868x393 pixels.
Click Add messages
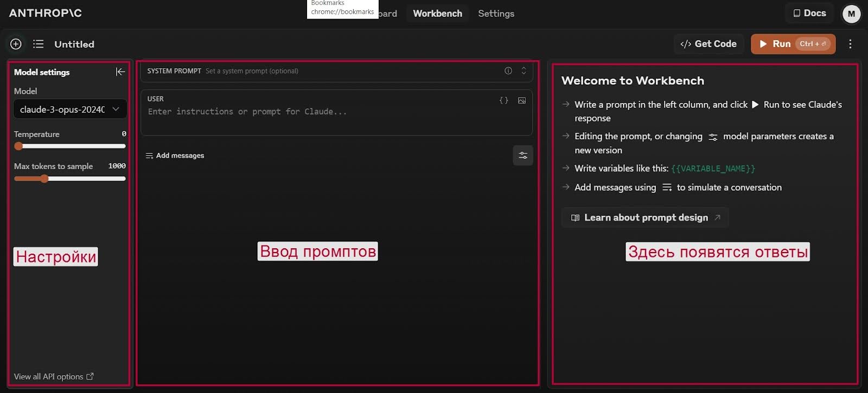[x=175, y=156]
